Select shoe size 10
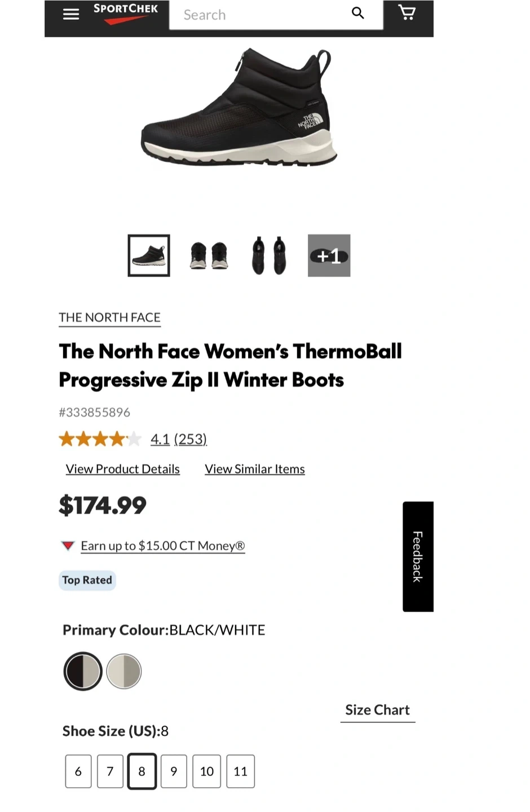 click(x=207, y=771)
